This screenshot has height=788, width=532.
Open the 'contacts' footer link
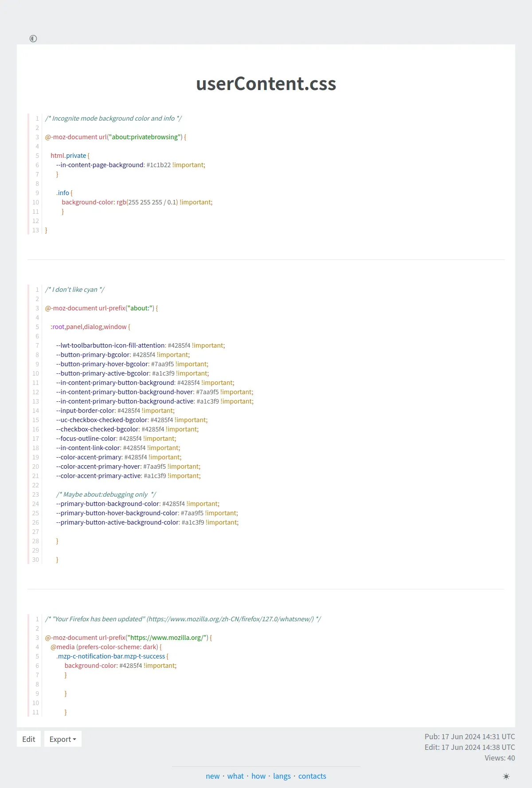pyautogui.click(x=312, y=776)
